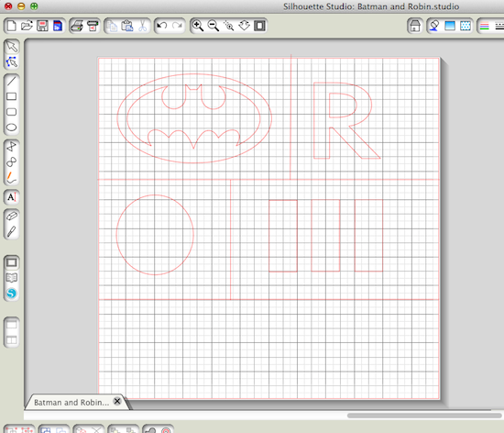Click the horizontal scrollbar thumb

coord(424,416)
